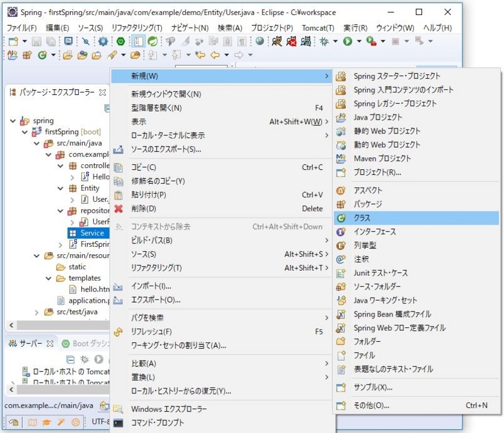This screenshot has width=504, height=433.
Task: Switch to the Boot ダッシュボード tab
Action: [87, 344]
